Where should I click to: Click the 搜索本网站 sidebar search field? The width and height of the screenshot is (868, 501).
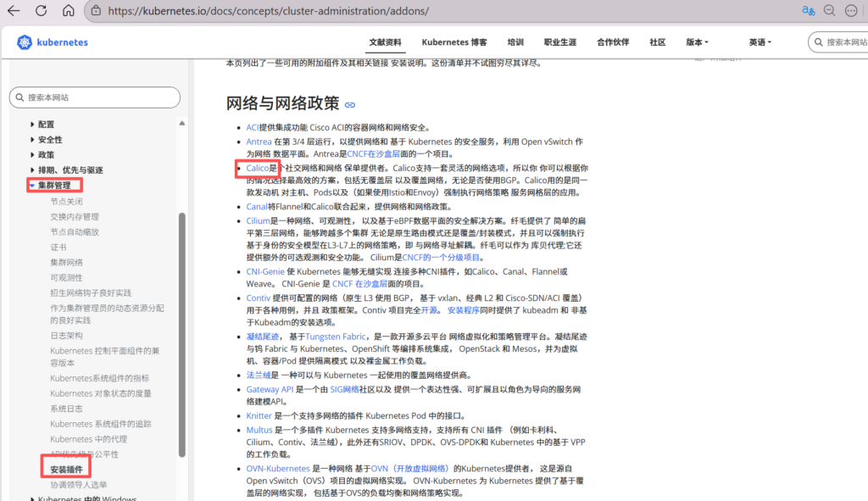point(94,97)
